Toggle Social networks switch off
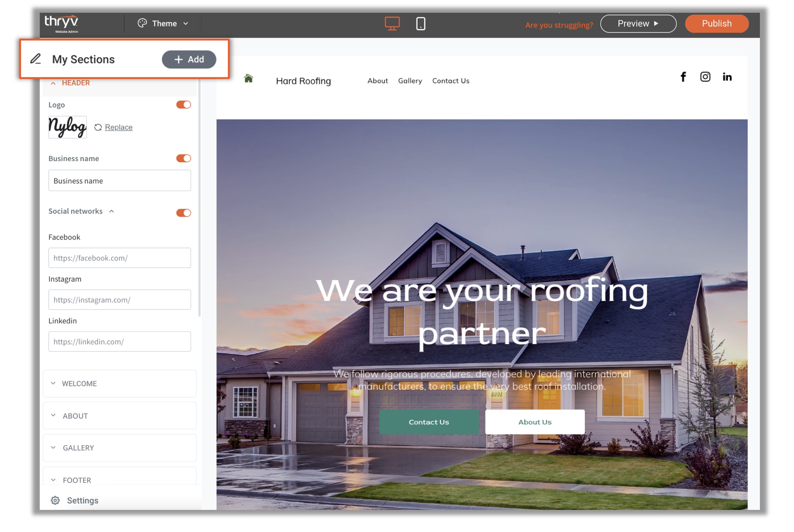The height and width of the screenshot is (532, 794). pyautogui.click(x=183, y=213)
